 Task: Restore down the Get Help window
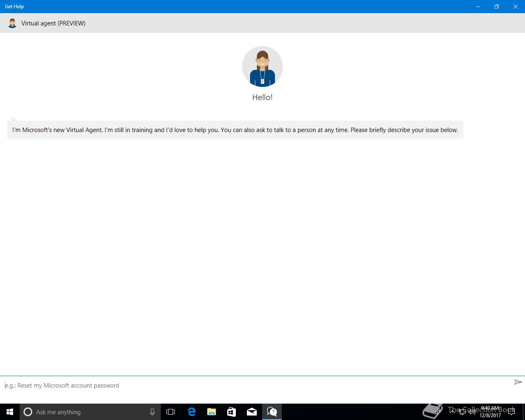[x=497, y=7]
